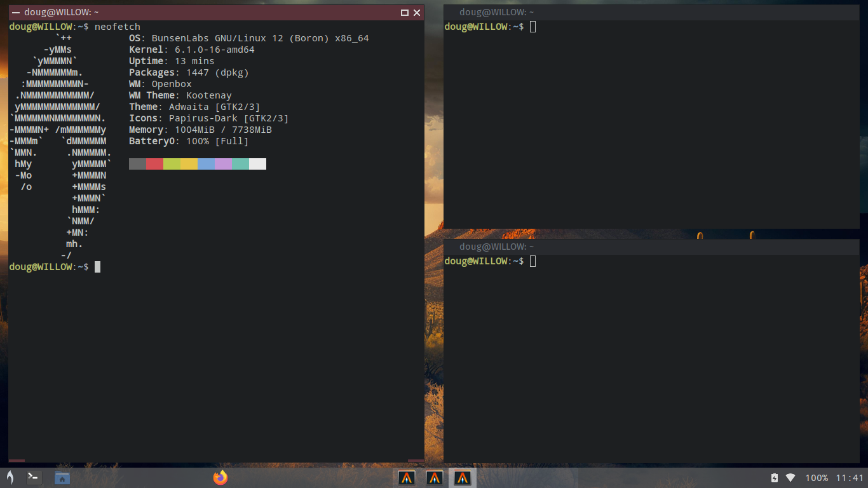Click the Theme value 'Adwaita [GTK2/3]'

pyautogui.click(x=215, y=107)
